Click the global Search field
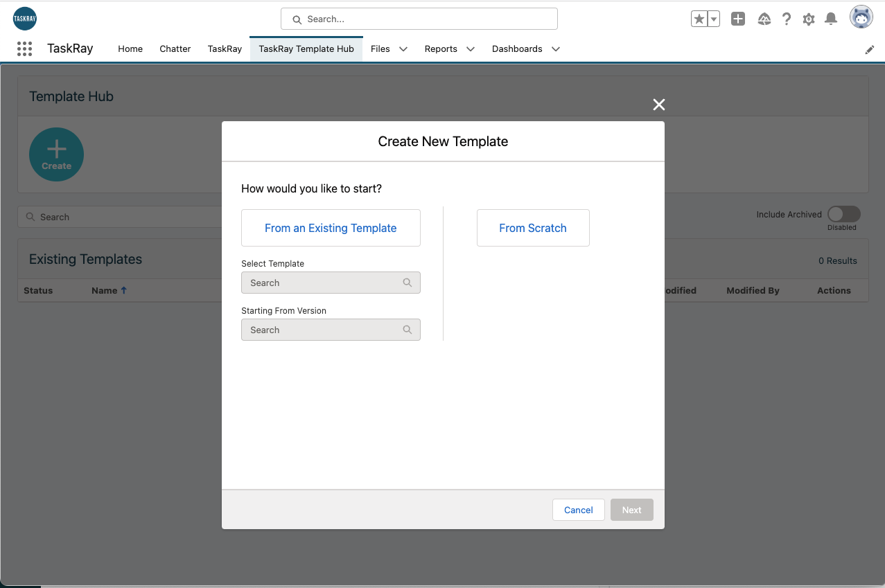The width and height of the screenshot is (885, 588). pos(419,19)
